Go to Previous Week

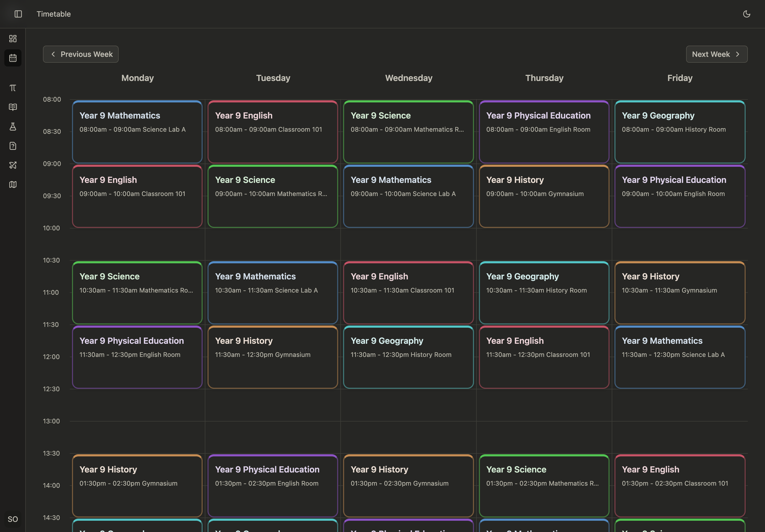[x=81, y=54]
